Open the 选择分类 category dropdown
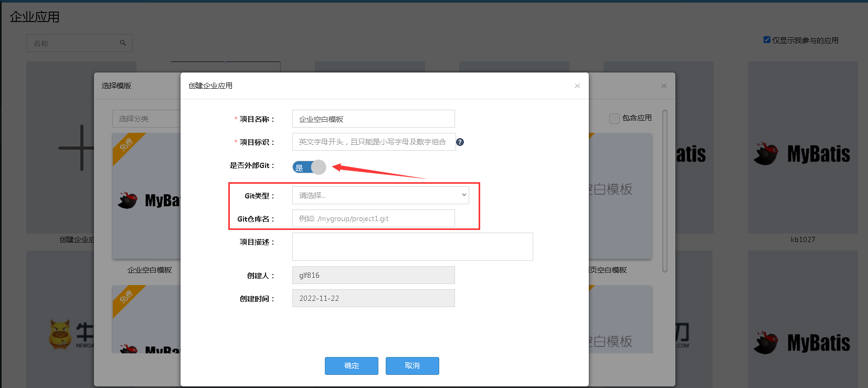The width and height of the screenshot is (868, 388). (147, 119)
